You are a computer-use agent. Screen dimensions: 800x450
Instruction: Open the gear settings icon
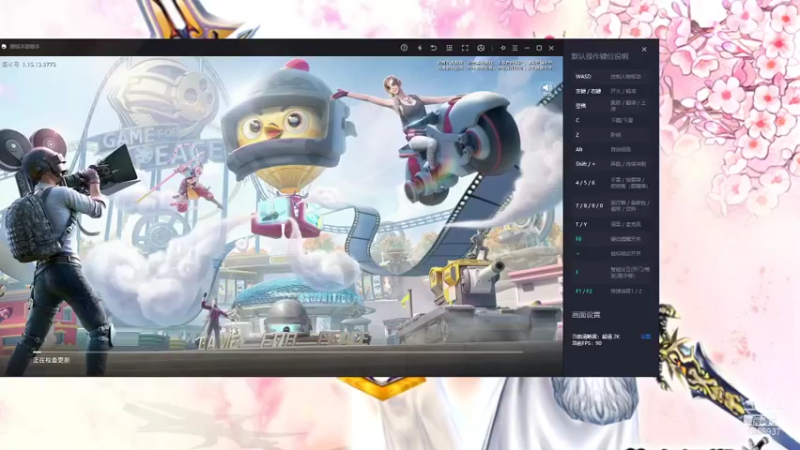coord(503,47)
